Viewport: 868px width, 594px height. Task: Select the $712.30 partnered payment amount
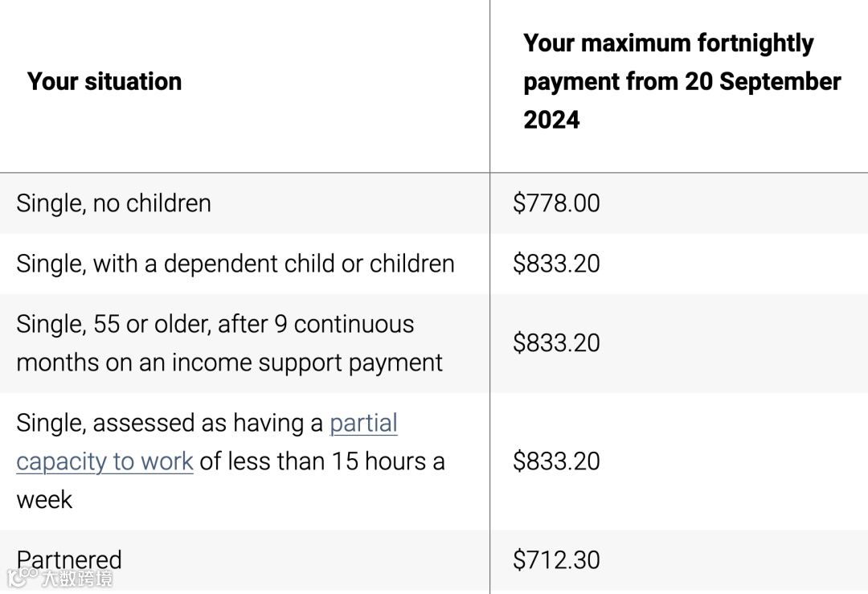556,559
